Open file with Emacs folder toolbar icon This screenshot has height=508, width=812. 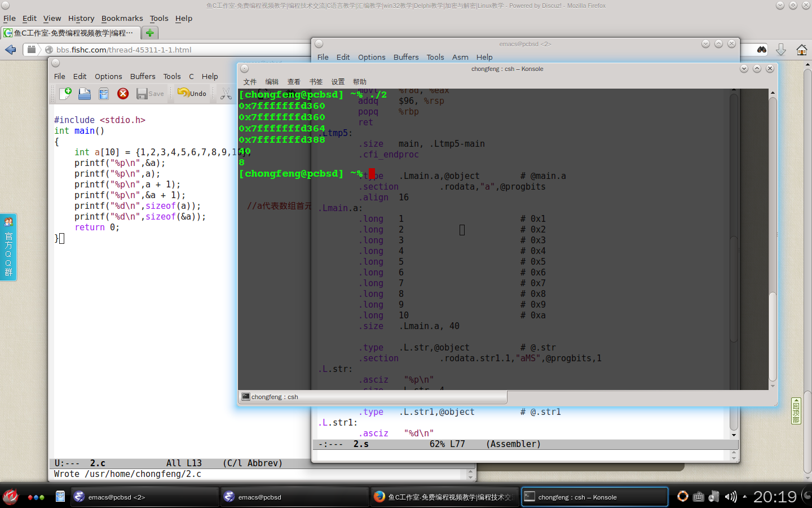coord(85,94)
